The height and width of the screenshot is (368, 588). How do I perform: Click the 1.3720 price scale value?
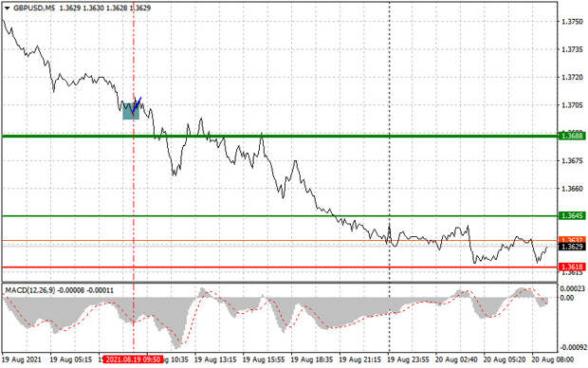click(x=572, y=77)
